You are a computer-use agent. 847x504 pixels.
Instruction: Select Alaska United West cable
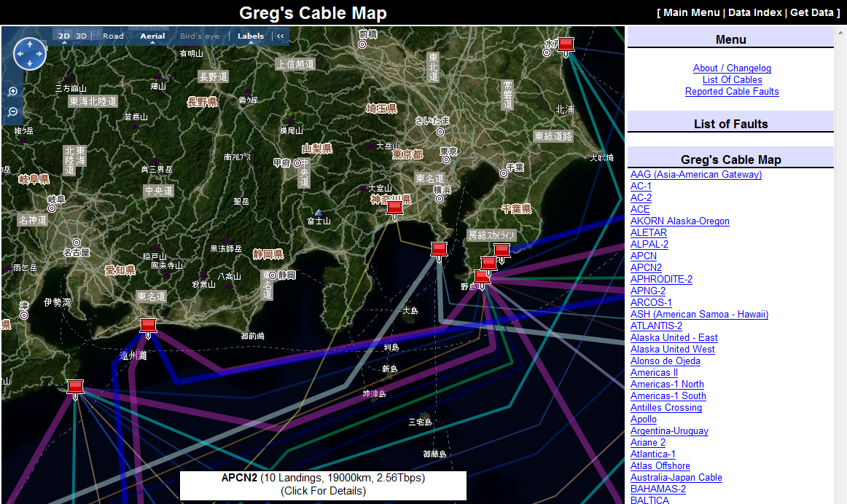click(673, 349)
